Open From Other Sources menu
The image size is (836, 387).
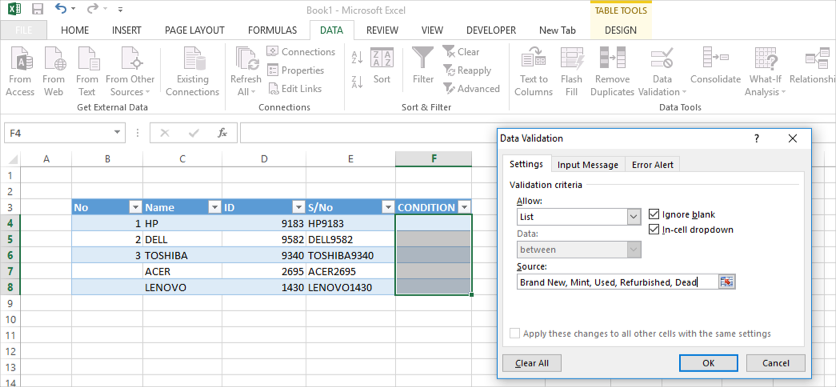tap(130, 71)
